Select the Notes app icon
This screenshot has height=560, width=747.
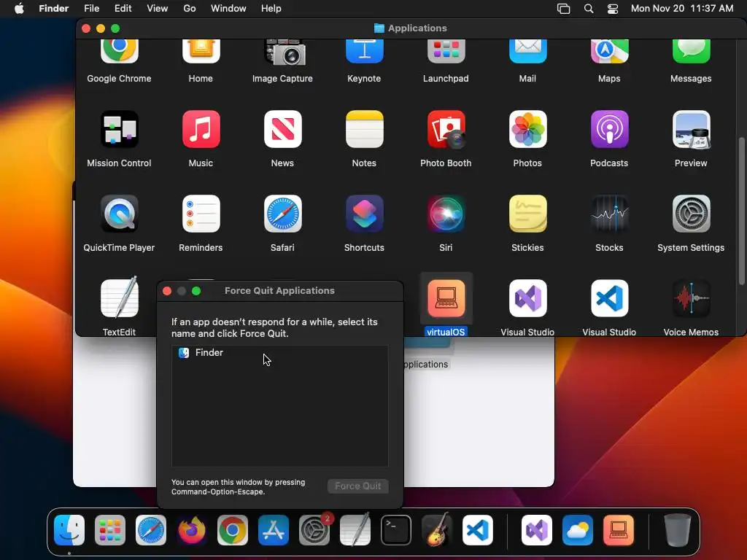pyautogui.click(x=365, y=129)
